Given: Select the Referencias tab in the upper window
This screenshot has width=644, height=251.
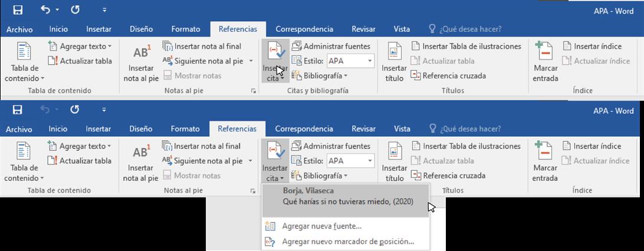Looking at the screenshot, I should (238, 29).
